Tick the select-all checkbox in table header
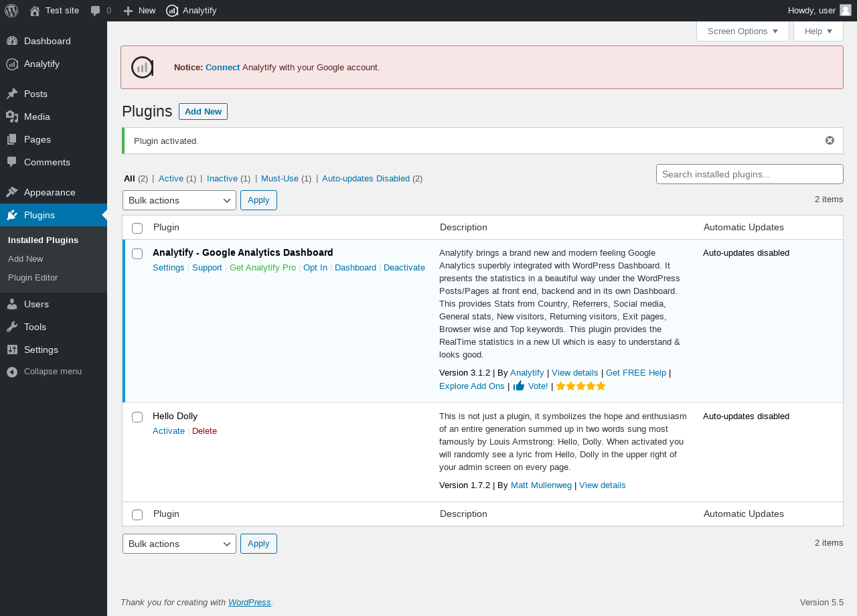857x616 pixels. pos(137,228)
